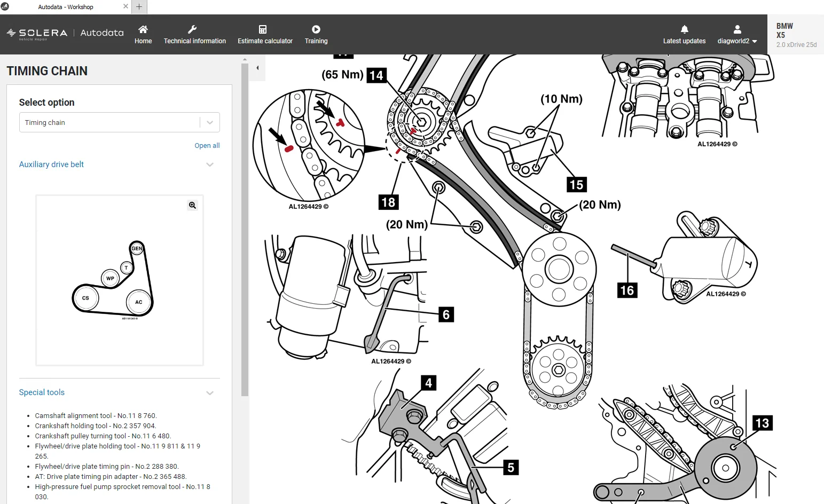
Task: Click 'Flywheel/drive plate timing pin - No.2 288 380' text
Action: click(x=107, y=466)
